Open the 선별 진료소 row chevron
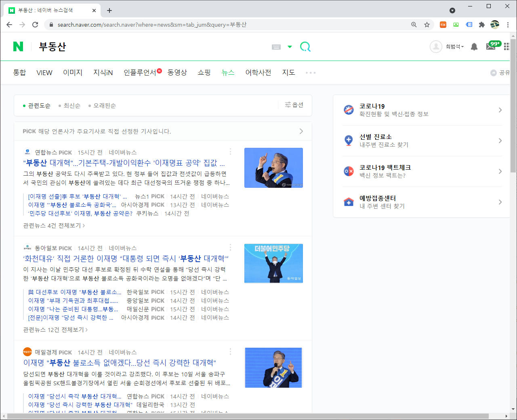Screen dimensions: 517x420 pyautogui.click(x=500, y=141)
